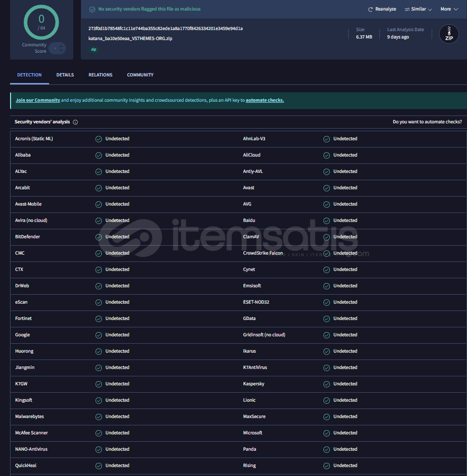Click the Undetected result for ClamAV
Screen dimensions: 467x476
345,237
